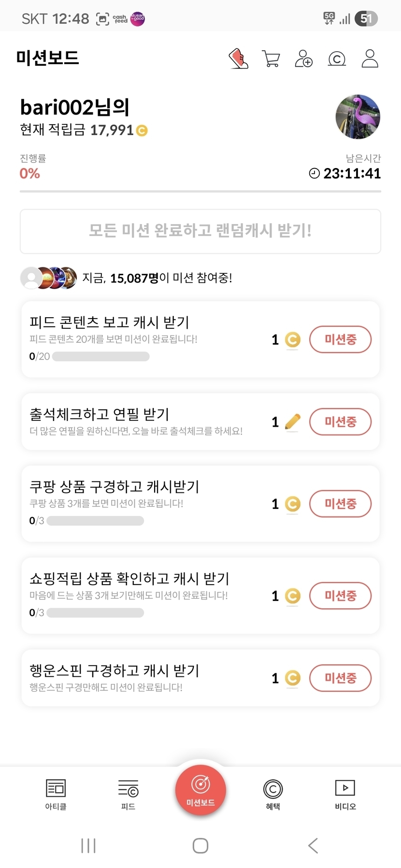Open the user profile icon
Viewport: 401px width, 868px height.
[370, 59]
